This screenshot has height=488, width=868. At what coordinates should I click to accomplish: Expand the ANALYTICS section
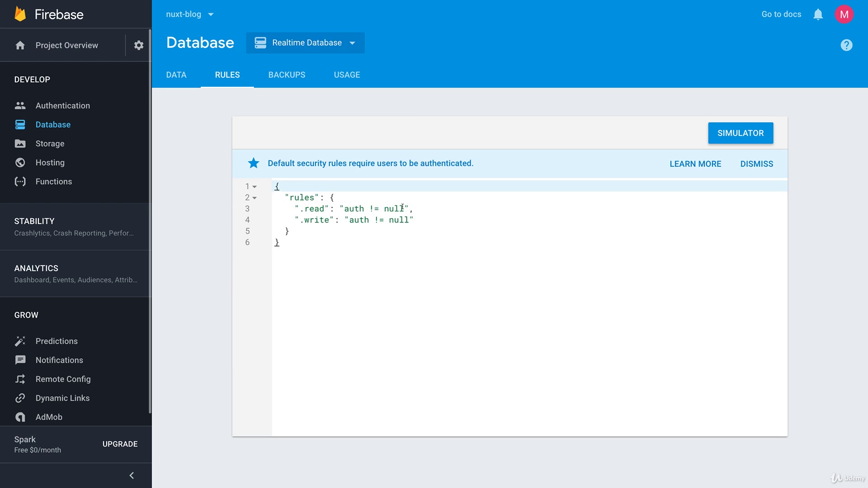coord(75,273)
